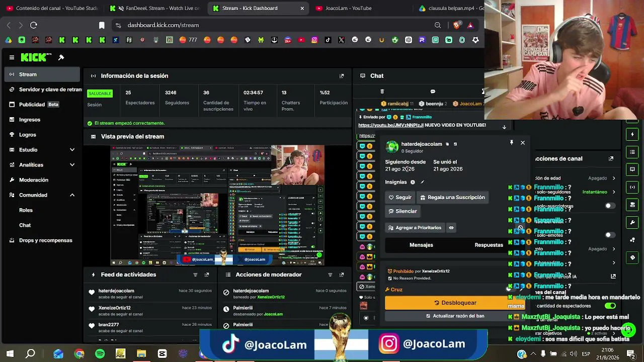Open filter options for Feed de actividades

pyautogui.click(x=195, y=275)
